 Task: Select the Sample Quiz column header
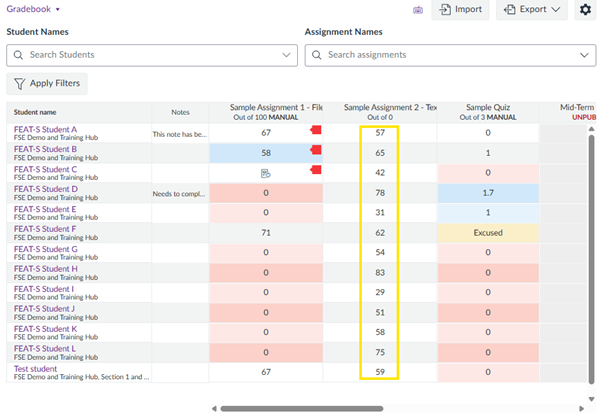[x=487, y=107]
